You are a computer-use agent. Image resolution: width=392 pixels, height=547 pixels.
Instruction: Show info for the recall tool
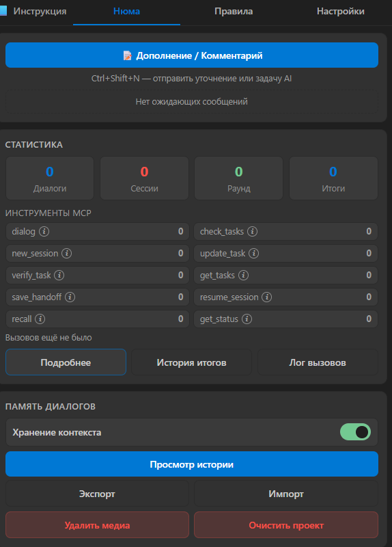[x=40, y=319]
